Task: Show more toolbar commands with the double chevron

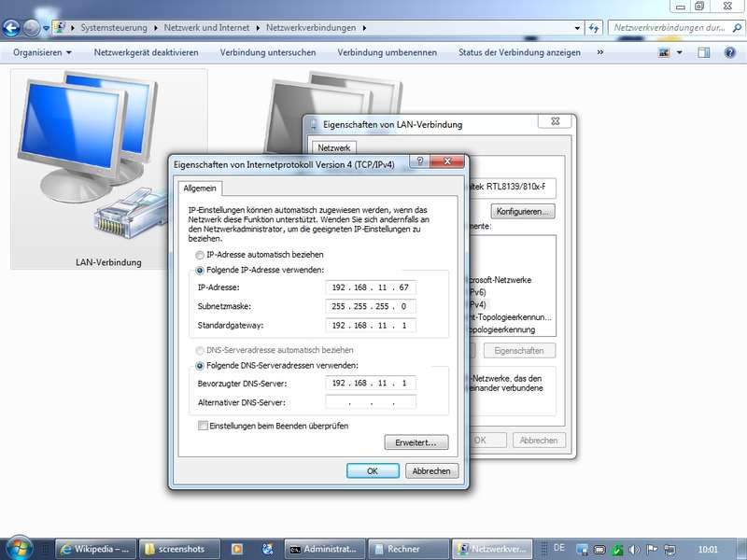Action: pyautogui.click(x=599, y=52)
